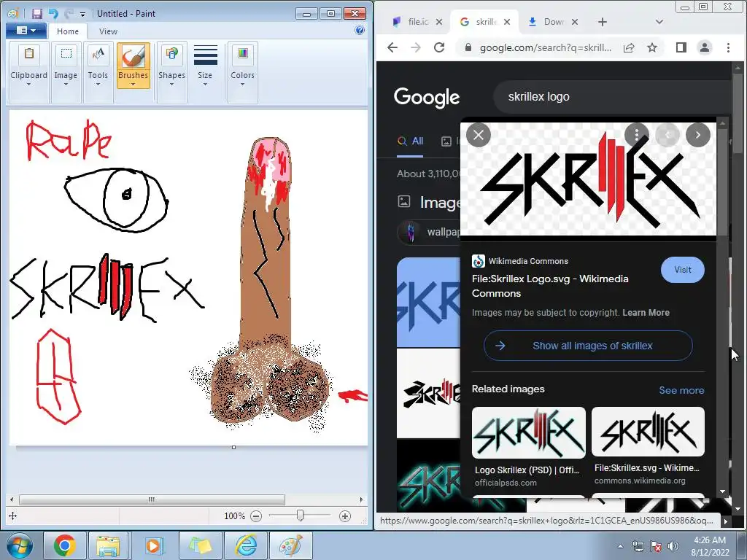
Task: Select the Brushes tool icon
Action: tap(133, 55)
